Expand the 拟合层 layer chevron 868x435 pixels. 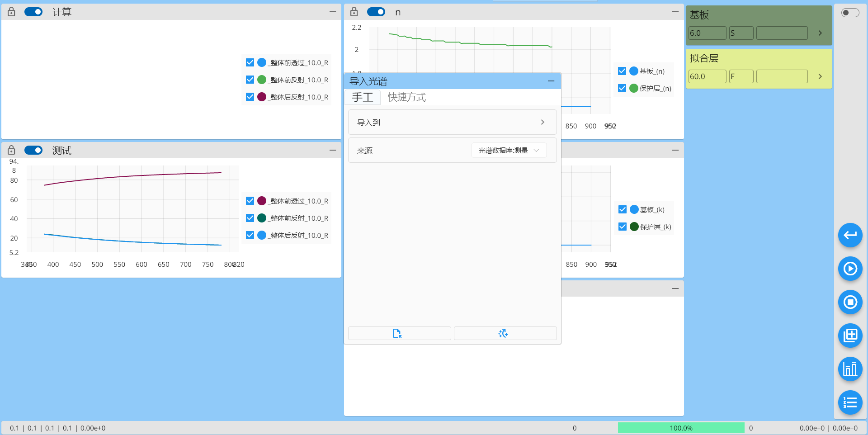820,76
